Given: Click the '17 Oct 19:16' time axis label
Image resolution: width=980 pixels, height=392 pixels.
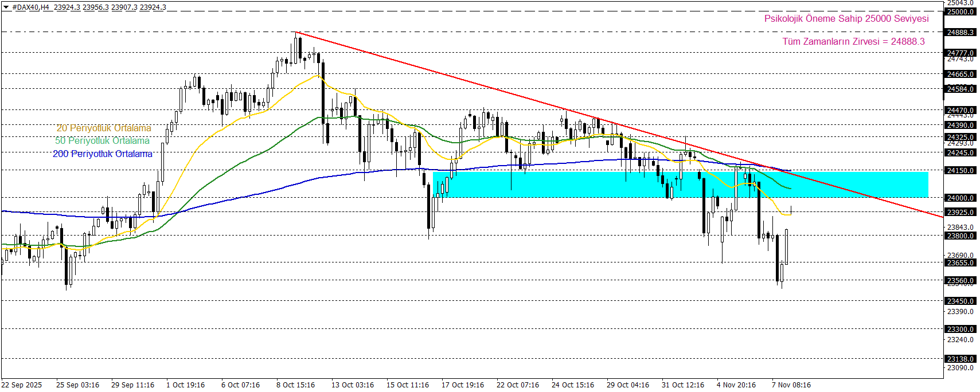Looking at the screenshot, I should coord(463,385).
